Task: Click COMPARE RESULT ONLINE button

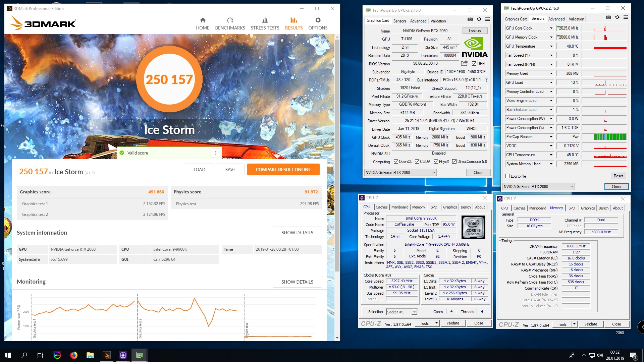Action: [283, 170]
